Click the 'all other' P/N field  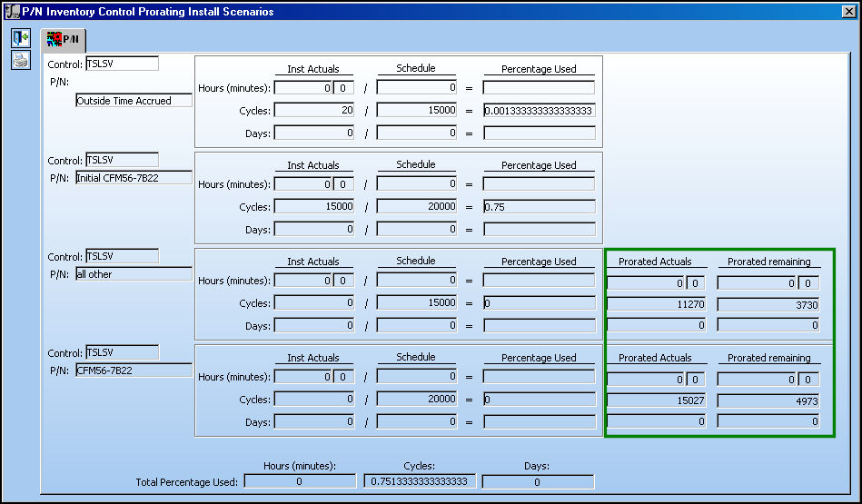coord(134,273)
